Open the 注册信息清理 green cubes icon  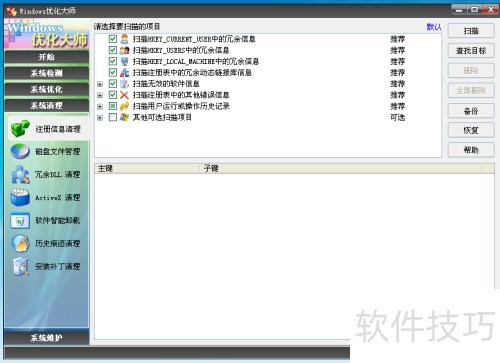[20, 129]
